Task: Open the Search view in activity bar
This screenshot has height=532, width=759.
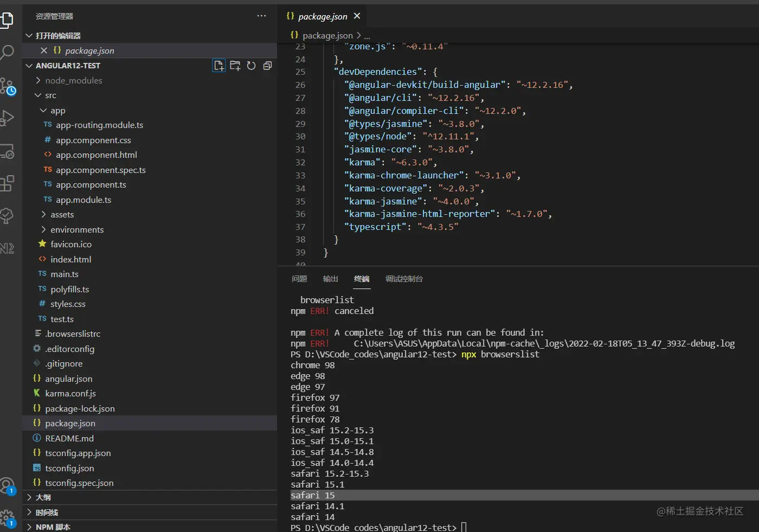Action: coord(7,53)
